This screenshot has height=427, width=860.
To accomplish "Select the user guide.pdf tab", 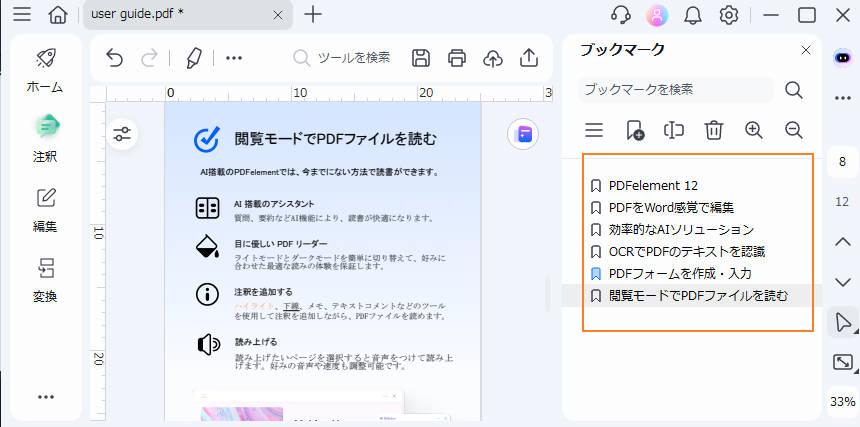I will pos(188,15).
